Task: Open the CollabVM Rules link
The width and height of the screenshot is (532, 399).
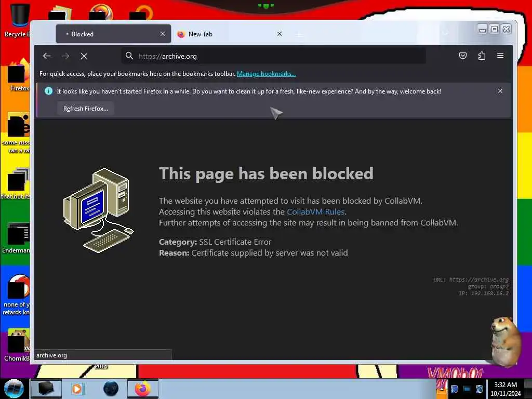Action: click(x=315, y=212)
